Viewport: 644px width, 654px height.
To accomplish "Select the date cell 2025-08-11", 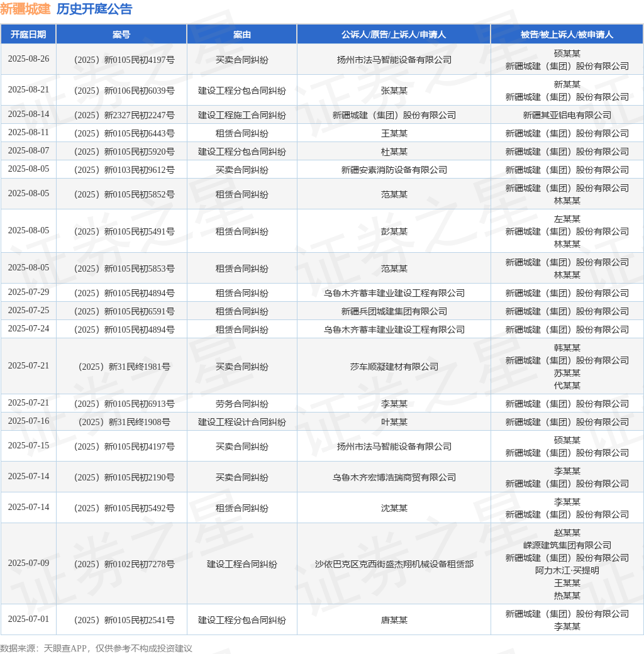I will (28, 133).
